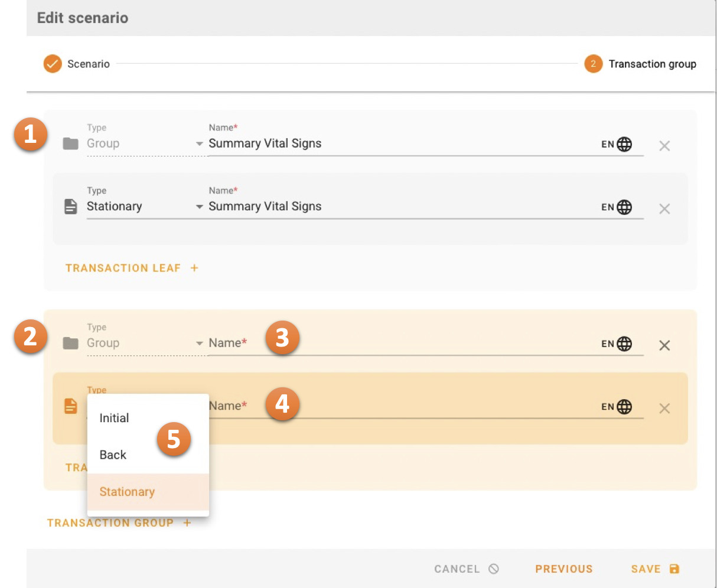The width and height of the screenshot is (717, 588).
Task: Pick Stationary option in the open list
Action: pos(128,492)
